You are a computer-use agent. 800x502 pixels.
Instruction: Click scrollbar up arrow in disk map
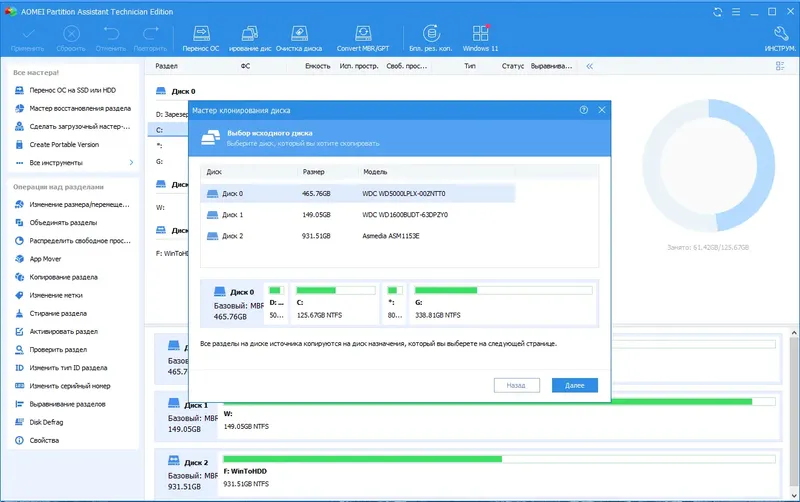(x=794, y=333)
